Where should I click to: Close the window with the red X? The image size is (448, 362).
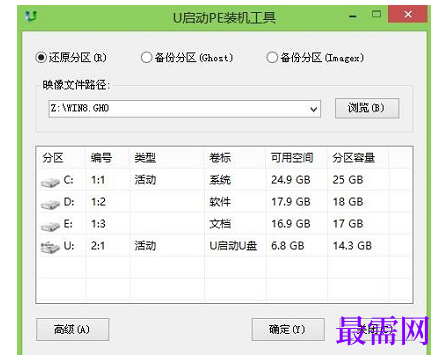[x=408, y=14]
